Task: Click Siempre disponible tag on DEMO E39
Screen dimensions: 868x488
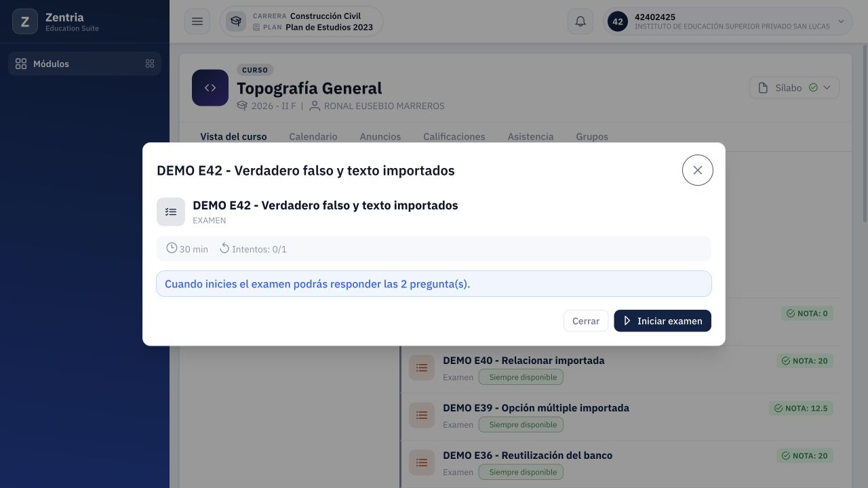Action: [521, 424]
